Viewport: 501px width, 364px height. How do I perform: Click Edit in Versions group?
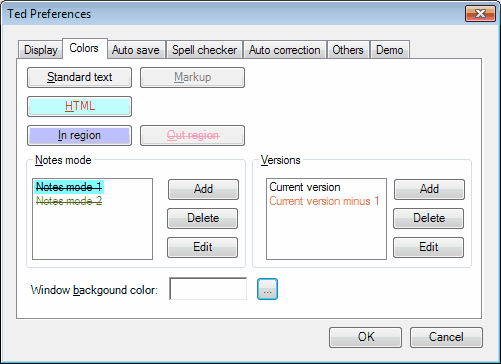[x=429, y=247]
